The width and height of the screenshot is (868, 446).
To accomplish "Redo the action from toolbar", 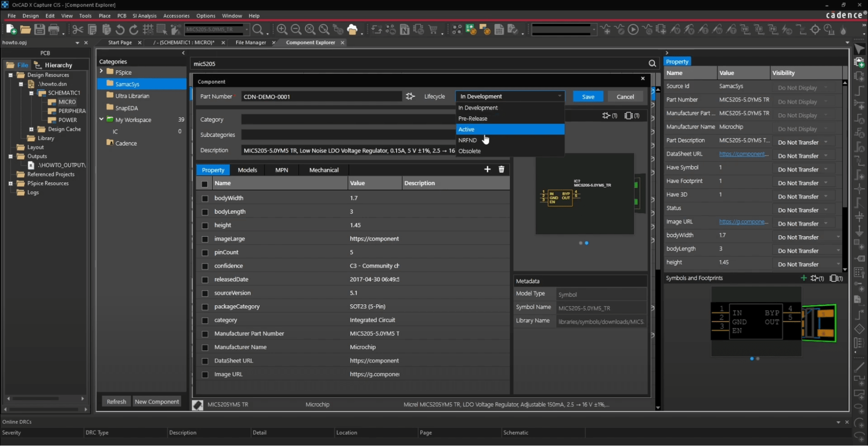I will click(x=134, y=30).
